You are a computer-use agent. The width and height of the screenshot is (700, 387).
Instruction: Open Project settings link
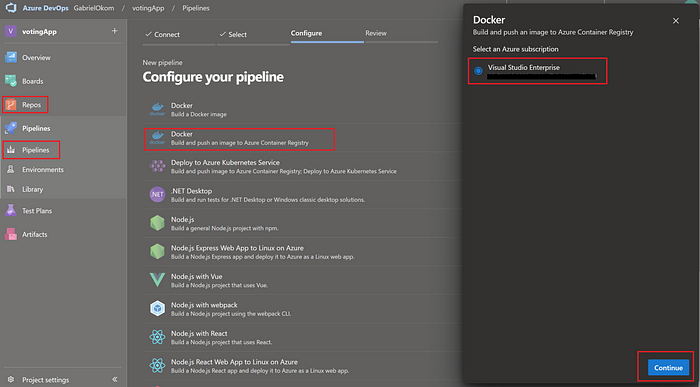tap(46, 380)
